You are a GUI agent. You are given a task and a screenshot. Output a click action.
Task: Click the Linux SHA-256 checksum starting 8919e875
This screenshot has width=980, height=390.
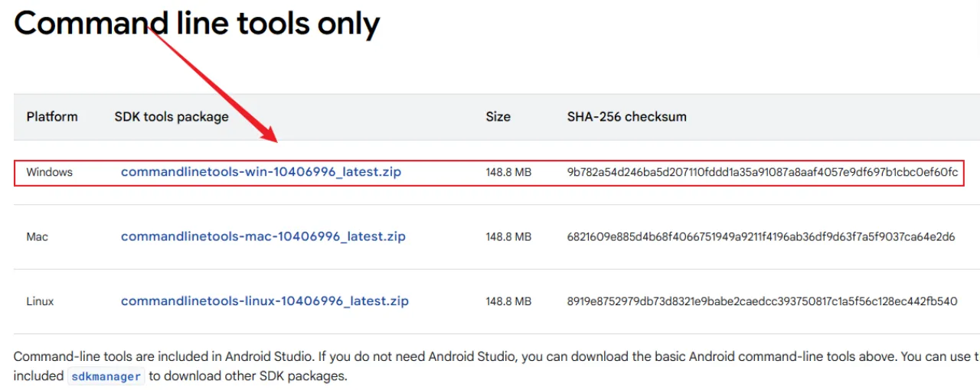762,301
